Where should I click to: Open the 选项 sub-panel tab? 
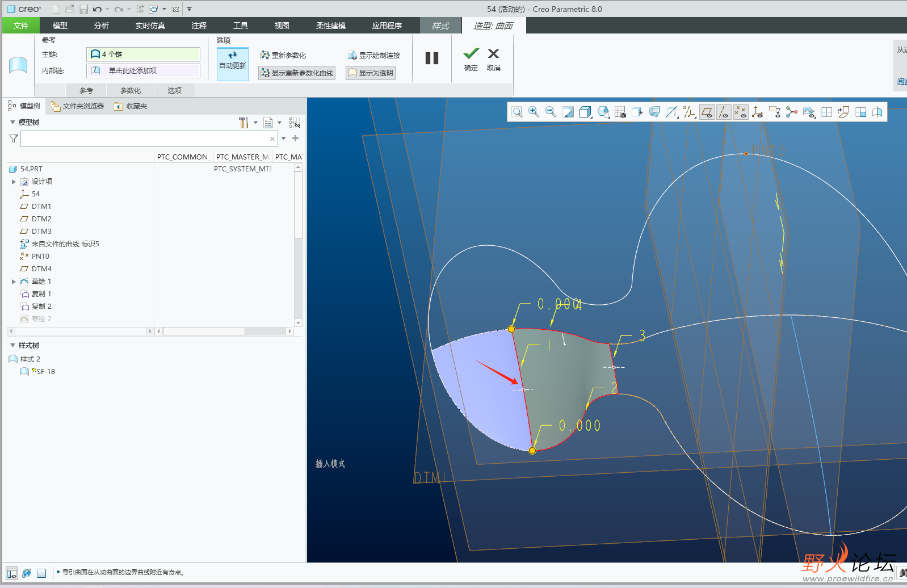point(175,90)
